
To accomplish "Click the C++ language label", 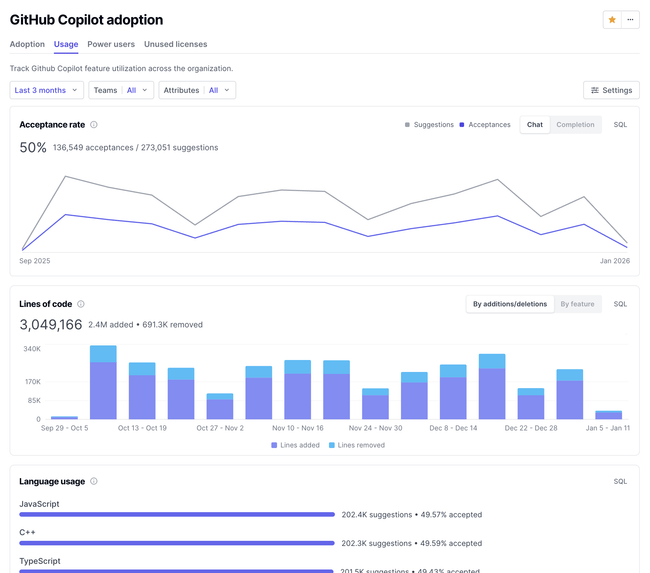I will pos(27,532).
